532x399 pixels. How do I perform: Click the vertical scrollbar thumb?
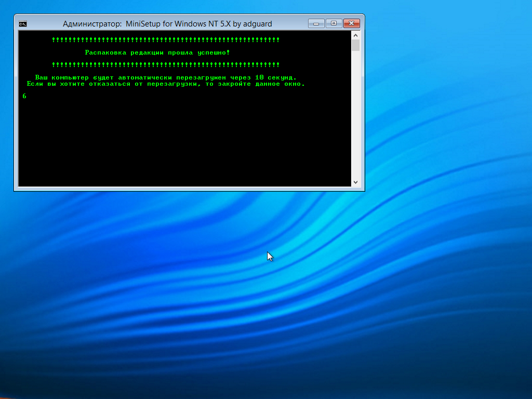pos(355,46)
